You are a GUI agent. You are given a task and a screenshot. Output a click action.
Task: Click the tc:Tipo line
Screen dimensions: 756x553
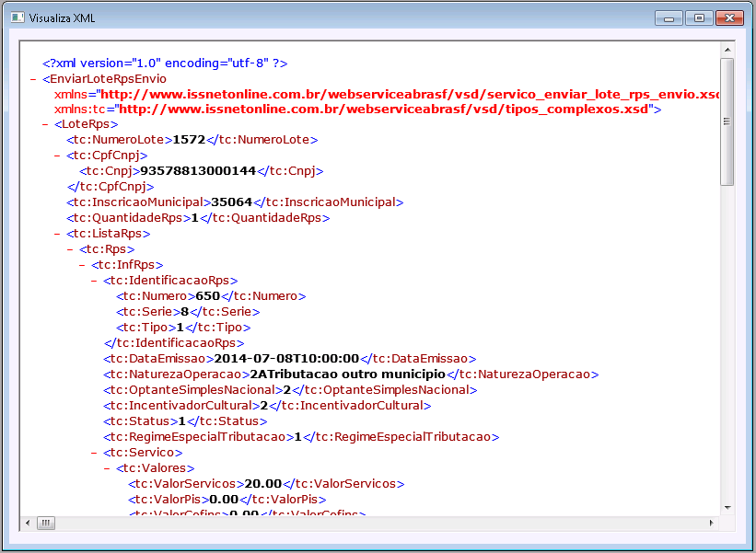tap(183, 328)
